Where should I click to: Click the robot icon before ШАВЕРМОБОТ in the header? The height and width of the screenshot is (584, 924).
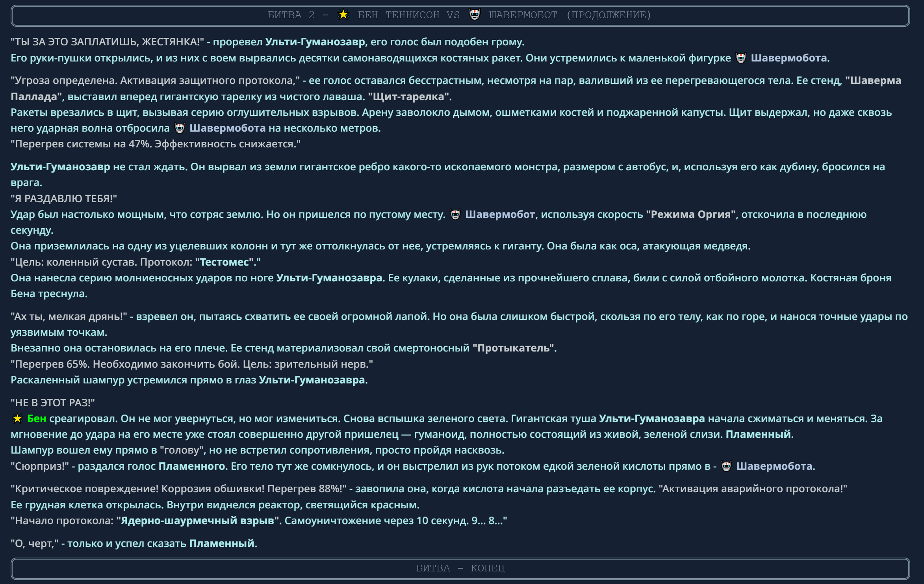[475, 15]
